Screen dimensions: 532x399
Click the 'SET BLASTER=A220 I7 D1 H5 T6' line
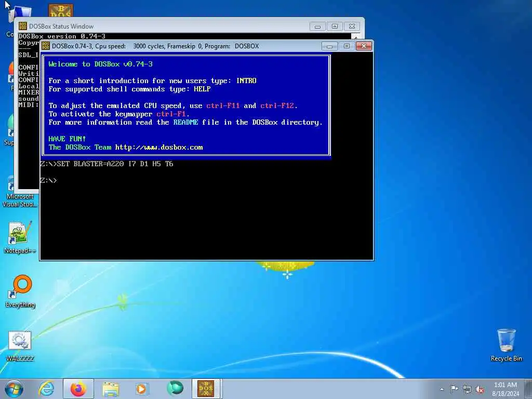tap(107, 164)
